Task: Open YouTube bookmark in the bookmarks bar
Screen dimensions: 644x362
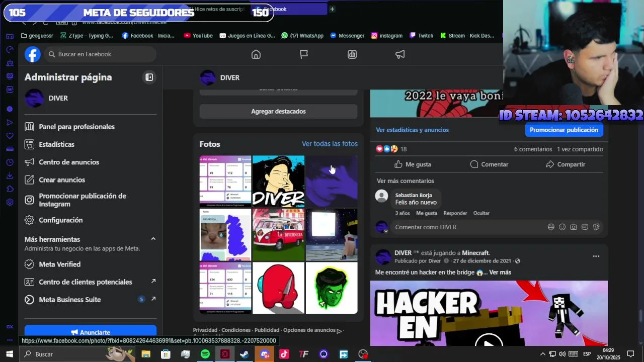Action: [198, 36]
